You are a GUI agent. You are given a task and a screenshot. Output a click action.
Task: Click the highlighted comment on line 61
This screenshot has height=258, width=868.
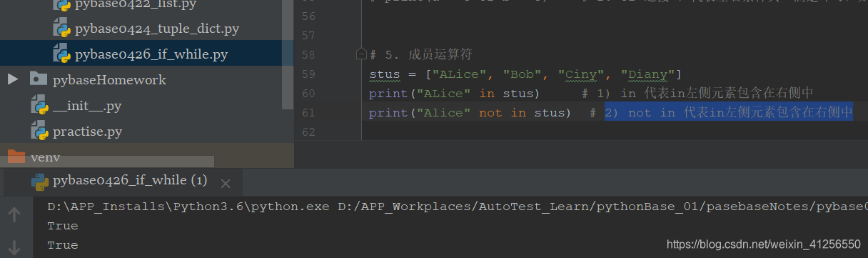point(729,113)
